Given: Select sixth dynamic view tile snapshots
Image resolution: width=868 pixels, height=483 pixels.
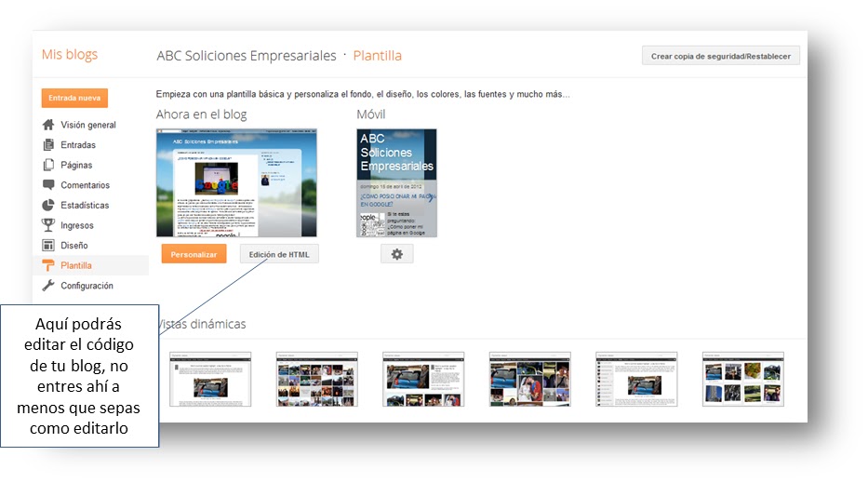Looking at the screenshot, I should tap(743, 380).
